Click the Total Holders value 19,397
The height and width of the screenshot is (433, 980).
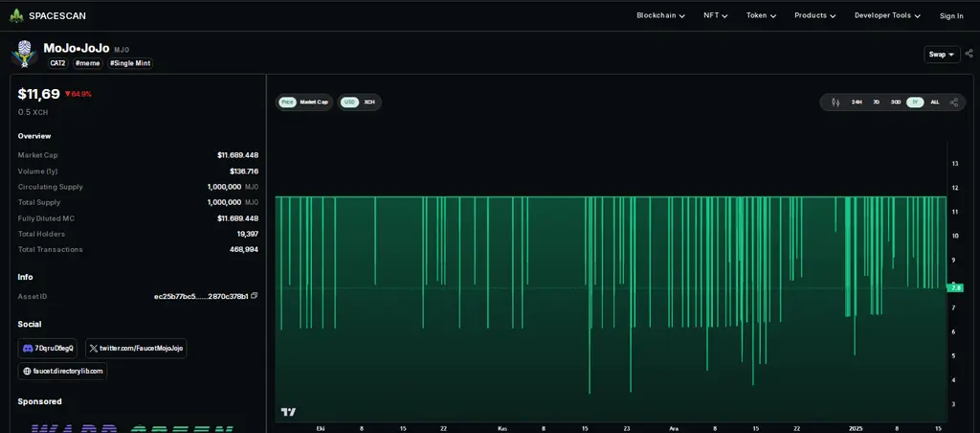tap(248, 234)
